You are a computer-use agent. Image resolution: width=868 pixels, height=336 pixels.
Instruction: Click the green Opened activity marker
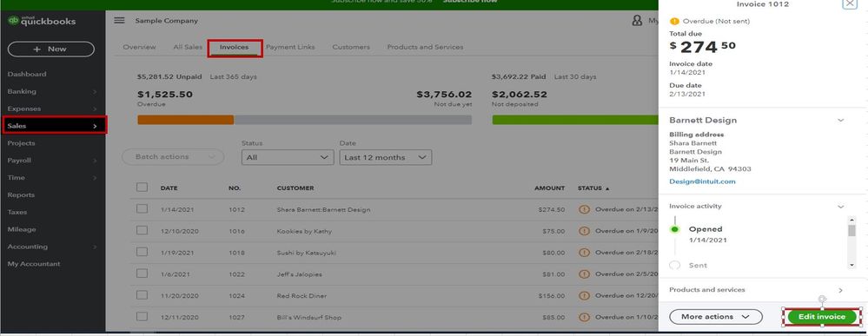click(x=674, y=229)
